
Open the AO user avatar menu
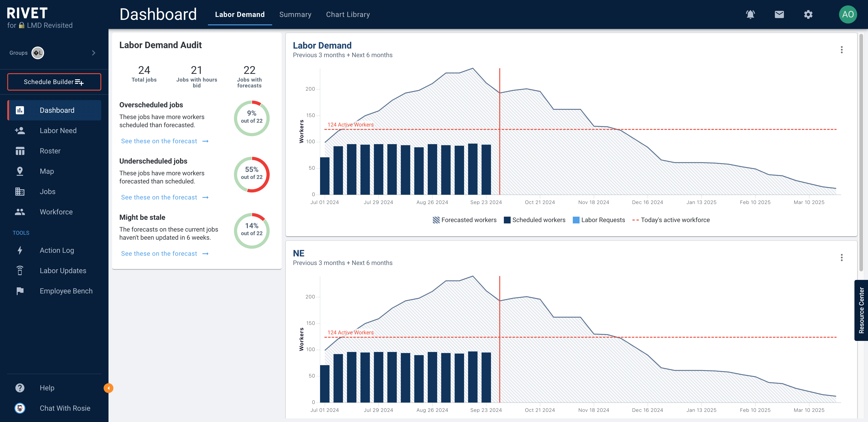point(847,14)
